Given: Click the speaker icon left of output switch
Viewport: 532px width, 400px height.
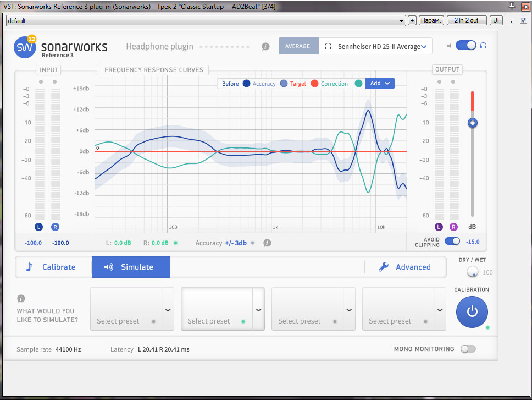Looking at the screenshot, I should 449,46.
